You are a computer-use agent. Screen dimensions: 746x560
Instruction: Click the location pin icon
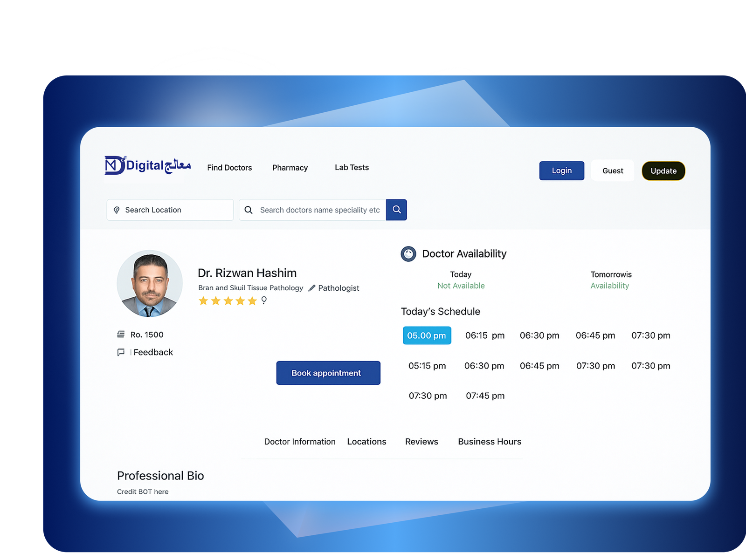[117, 210]
